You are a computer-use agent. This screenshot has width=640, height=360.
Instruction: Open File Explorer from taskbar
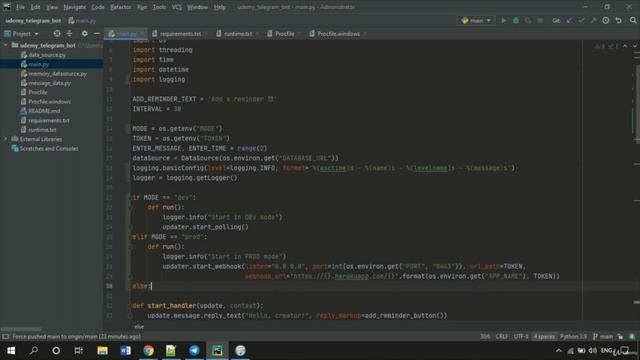pyautogui.click(x=102, y=351)
